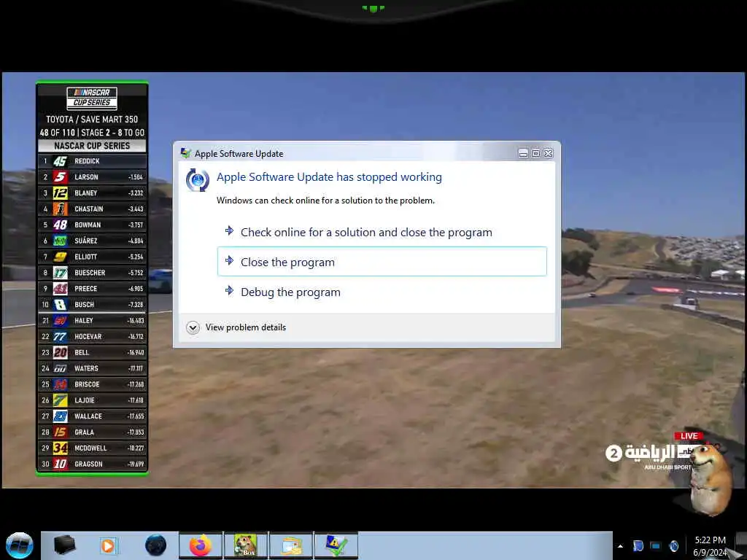The height and width of the screenshot is (560, 747).
Task: Open the black box taskbar icon
Action: coord(65,545)
